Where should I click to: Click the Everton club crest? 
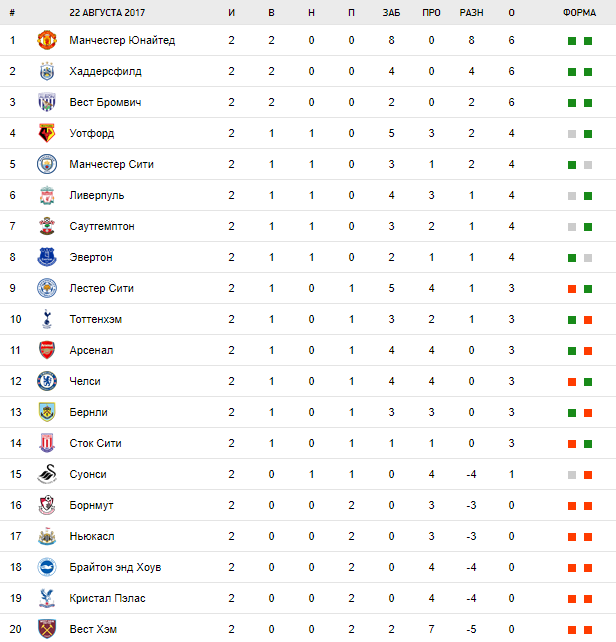coord(47,257)
